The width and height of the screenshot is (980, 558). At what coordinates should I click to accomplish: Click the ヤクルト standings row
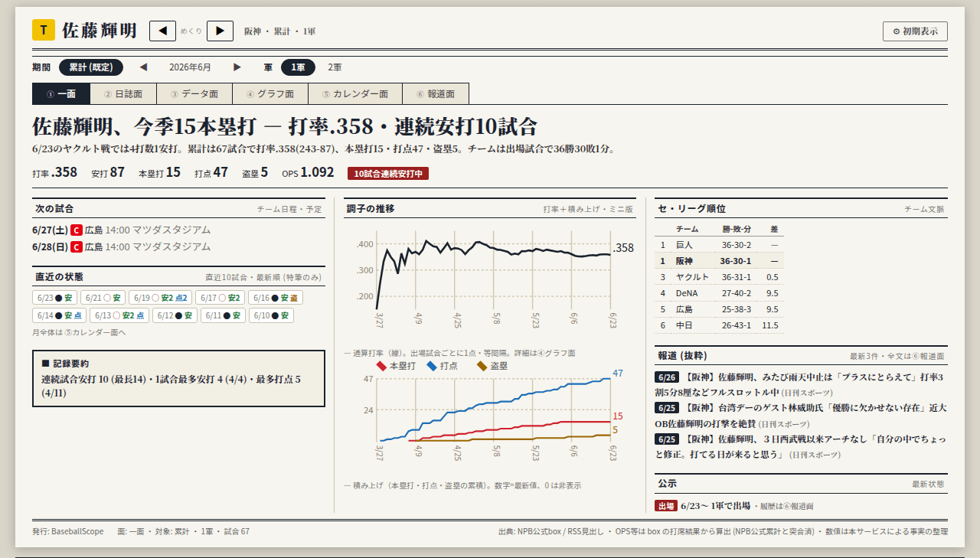(x=719, y=277)
